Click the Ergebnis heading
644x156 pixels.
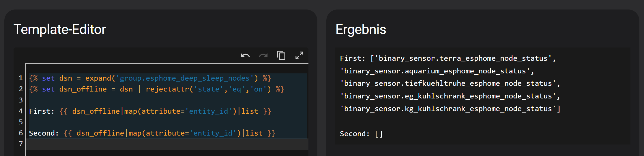pyautogui.click(x=361, y=29)
